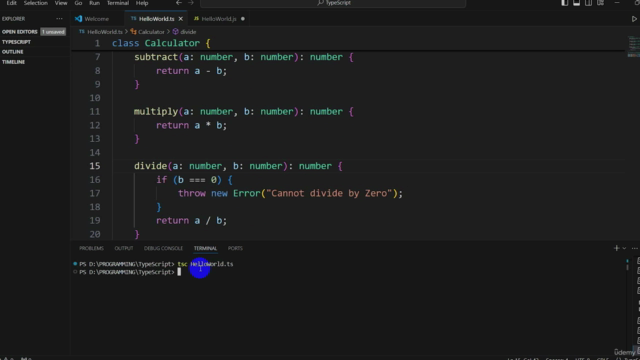Click the "Cannot divide by Zero" string

click(329, 193)
